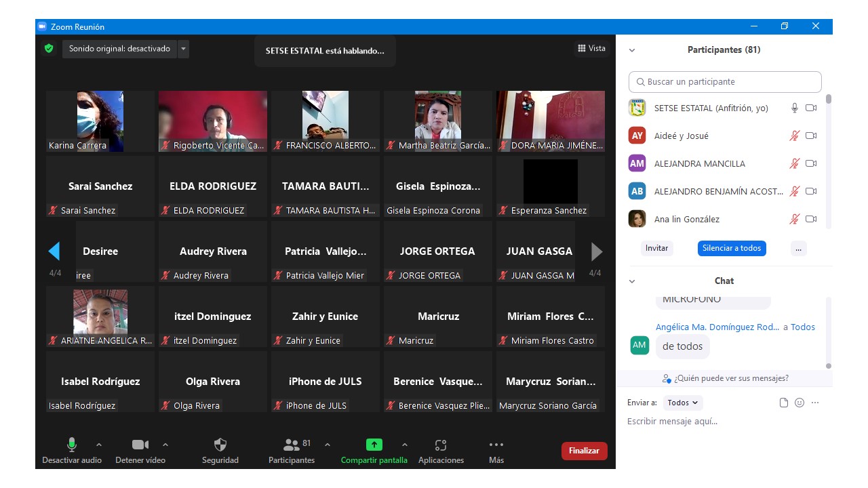Mute microphone with Desactivar audio
This screenshot has width=868, height=488.
(71, 445)
